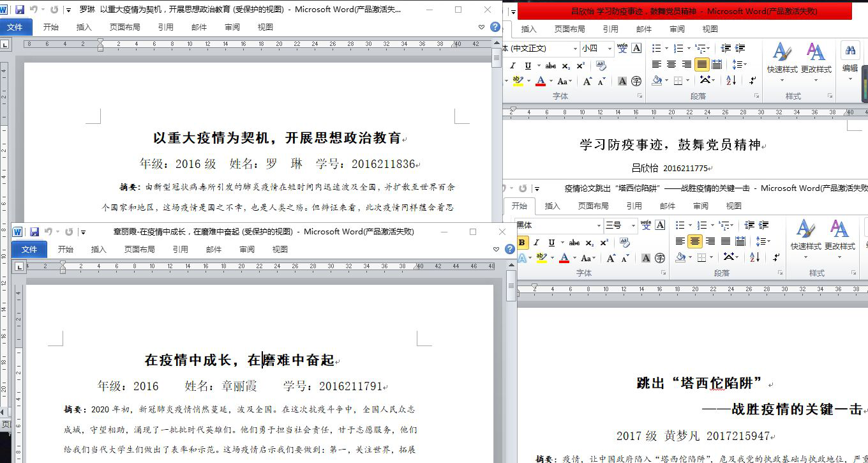Open Help in 章丽霞 document window
Screen dimensions: 868x463
click(509, 249)
